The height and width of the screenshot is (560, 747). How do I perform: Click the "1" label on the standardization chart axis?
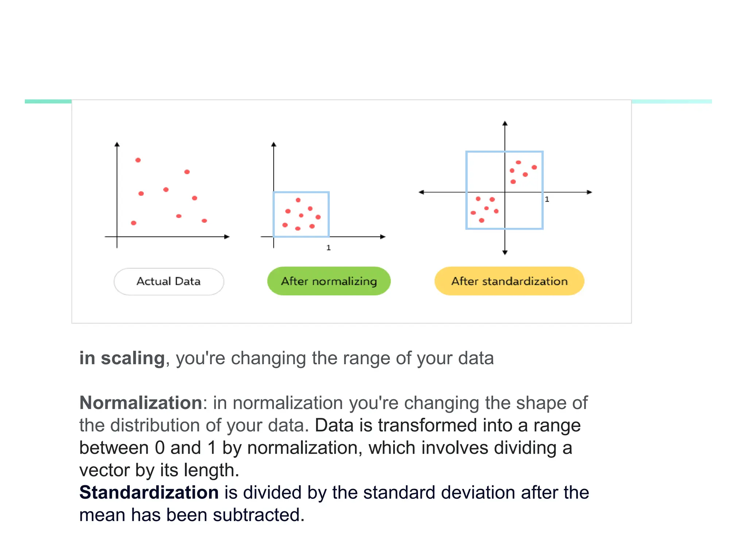547,199
